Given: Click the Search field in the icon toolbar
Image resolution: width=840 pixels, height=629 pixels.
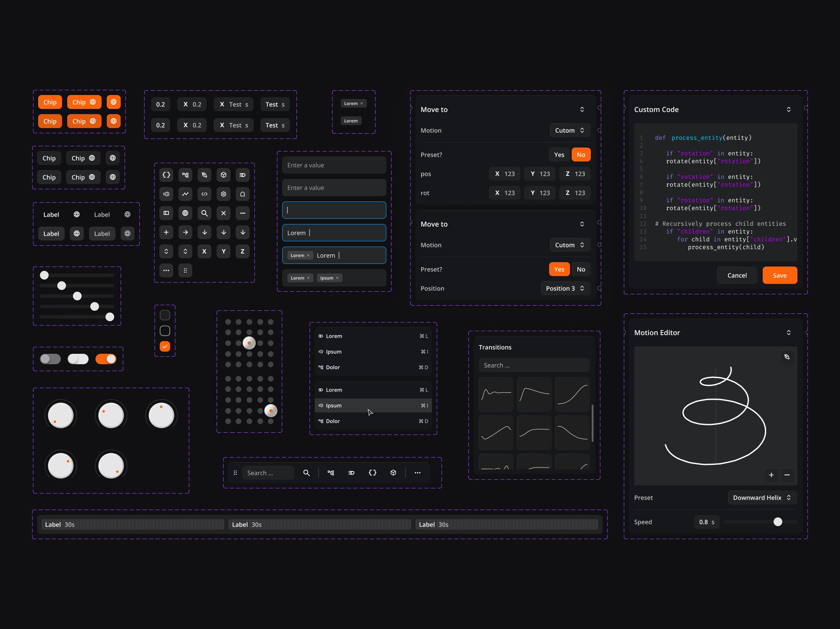Looking at the screenshot, I should (x=268, y=473).
